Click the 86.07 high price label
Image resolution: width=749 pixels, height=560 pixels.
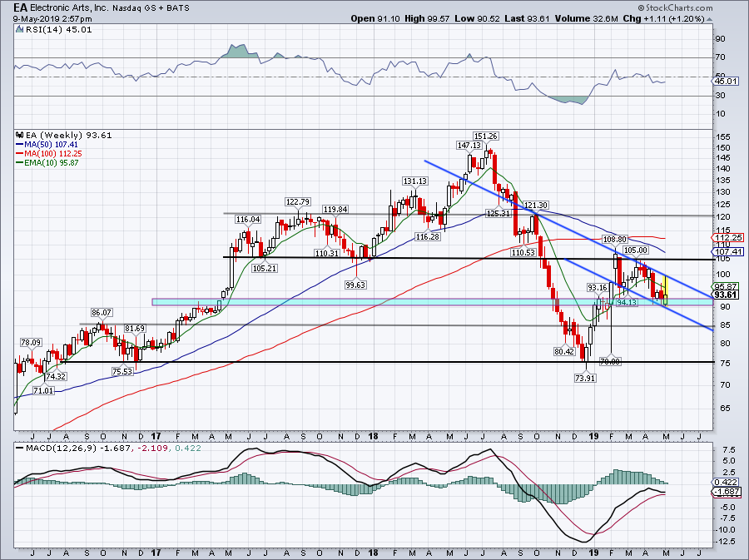tap(102, 313)
